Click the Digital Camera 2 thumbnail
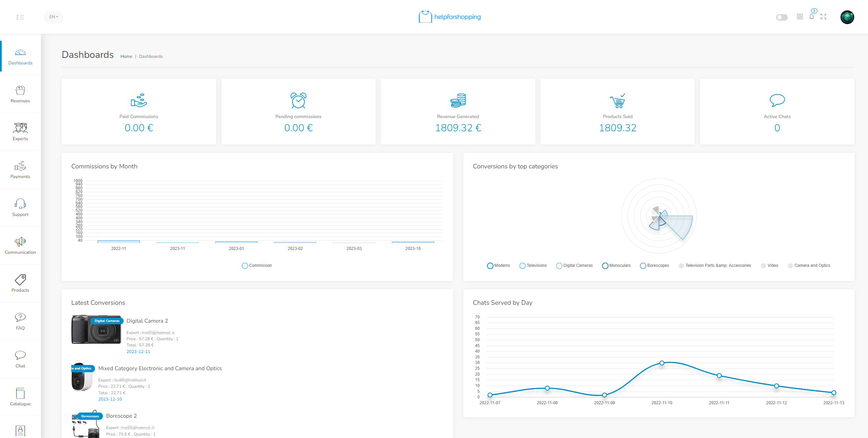The image size is (868, 438). click(96, 330)
